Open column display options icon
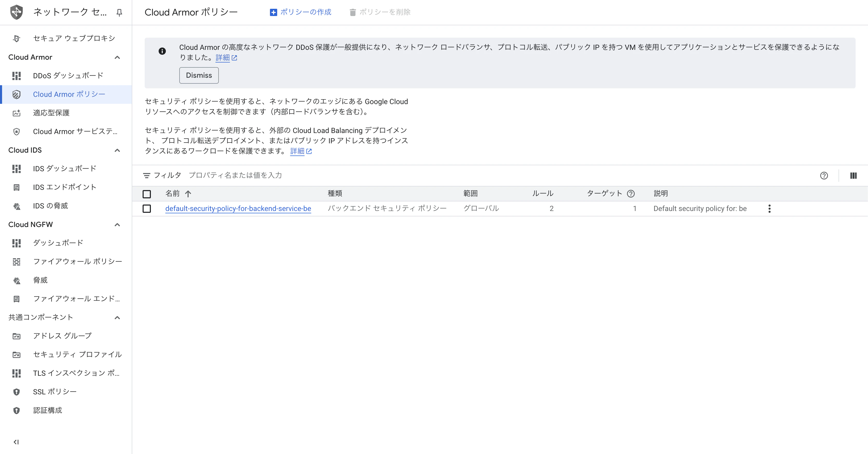 [x=853, y=175]
